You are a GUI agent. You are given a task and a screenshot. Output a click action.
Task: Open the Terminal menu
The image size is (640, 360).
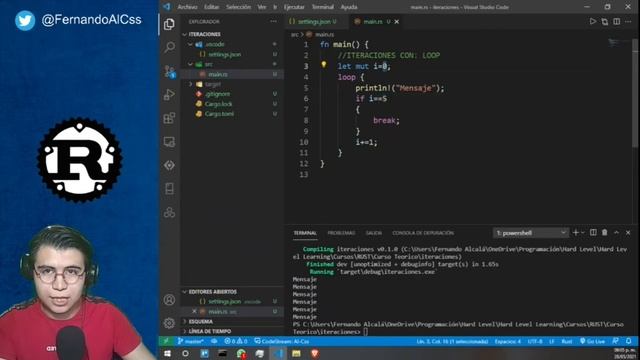pos(323,7)
